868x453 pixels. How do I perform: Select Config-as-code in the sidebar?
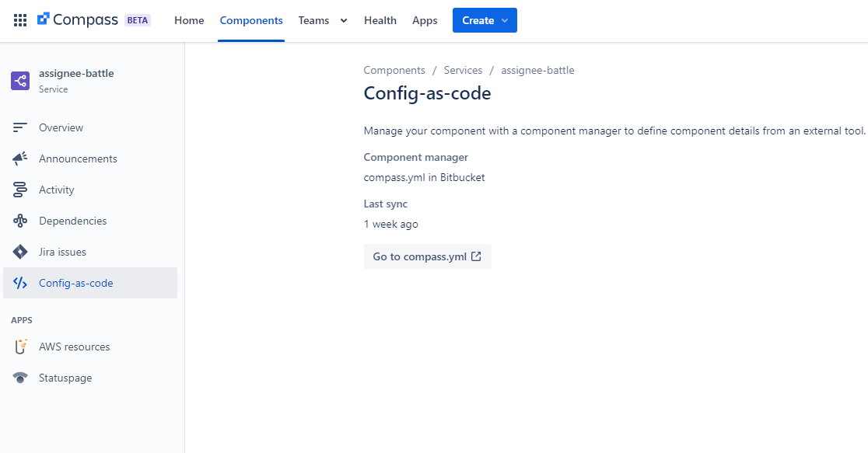pyautogui.click(x=90, y=283)
